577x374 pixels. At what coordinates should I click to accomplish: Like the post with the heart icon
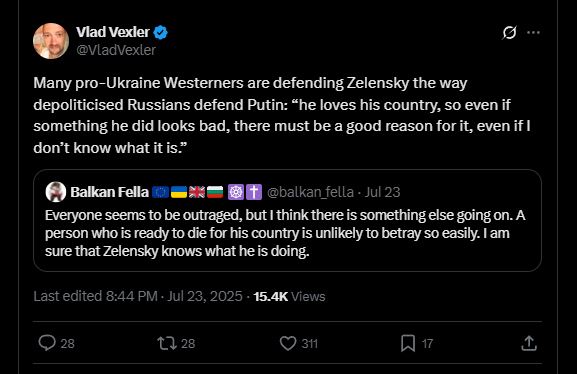coord(288,343)
